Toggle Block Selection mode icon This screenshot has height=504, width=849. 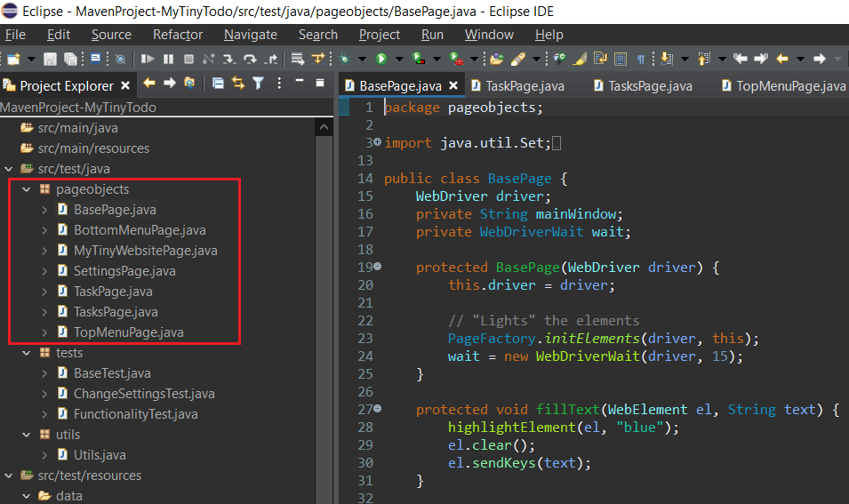[621, 60]
